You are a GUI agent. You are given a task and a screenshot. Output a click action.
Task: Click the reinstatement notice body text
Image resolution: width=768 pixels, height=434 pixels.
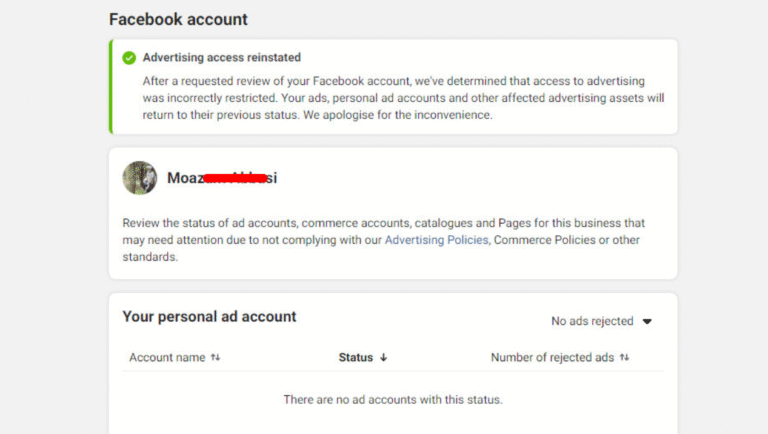pyautogui.click(x=404, y=98)
